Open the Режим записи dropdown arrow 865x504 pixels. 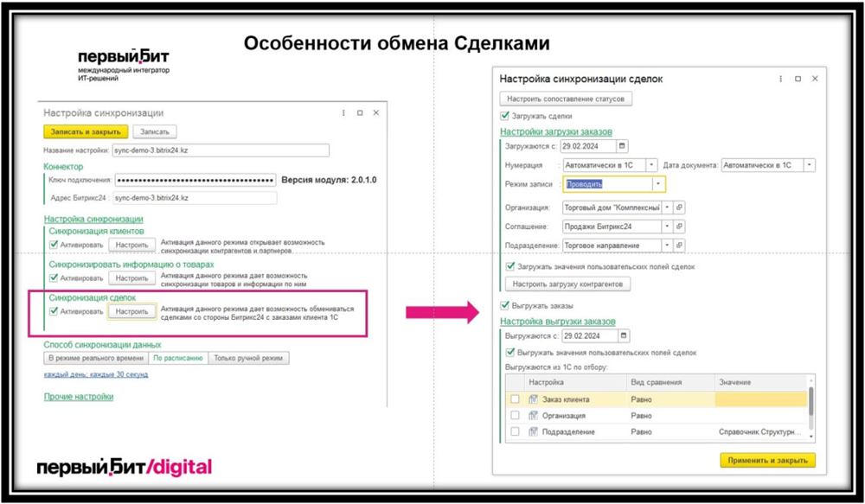pyautogui.click(x=658, y=184)
